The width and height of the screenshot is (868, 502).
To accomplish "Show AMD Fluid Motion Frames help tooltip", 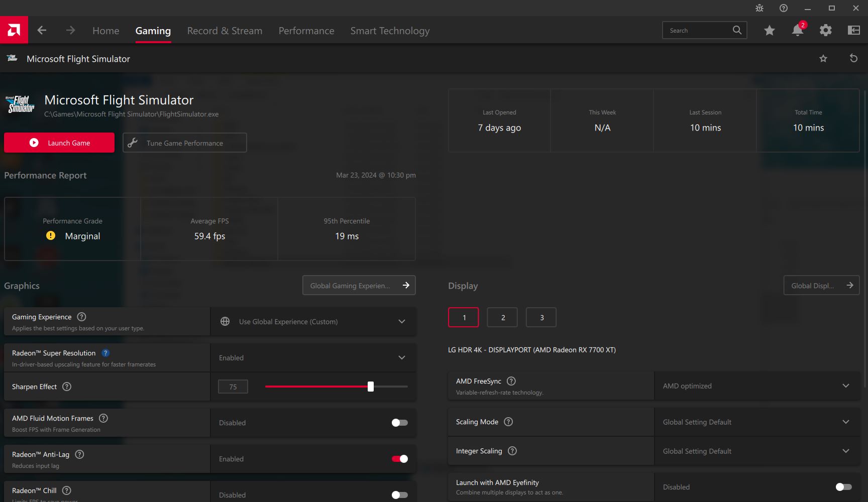I will point(103,418).
